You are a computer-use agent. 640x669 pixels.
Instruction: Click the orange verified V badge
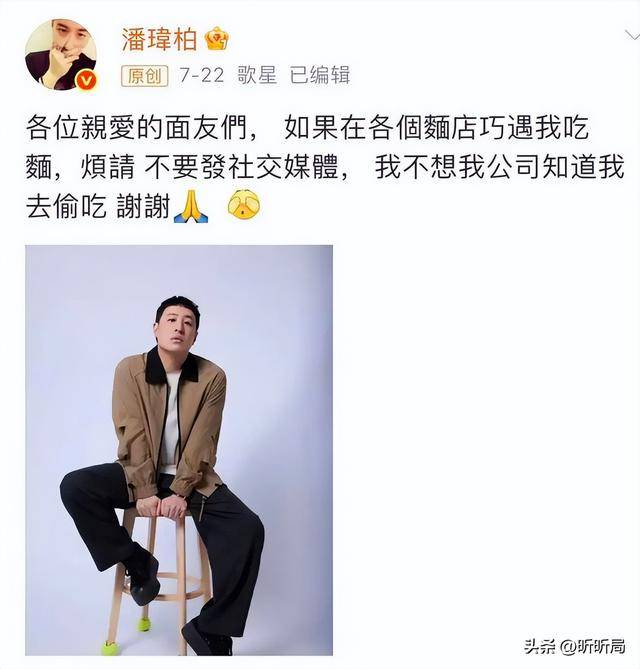pyautogui.click(x=88, y=80)
